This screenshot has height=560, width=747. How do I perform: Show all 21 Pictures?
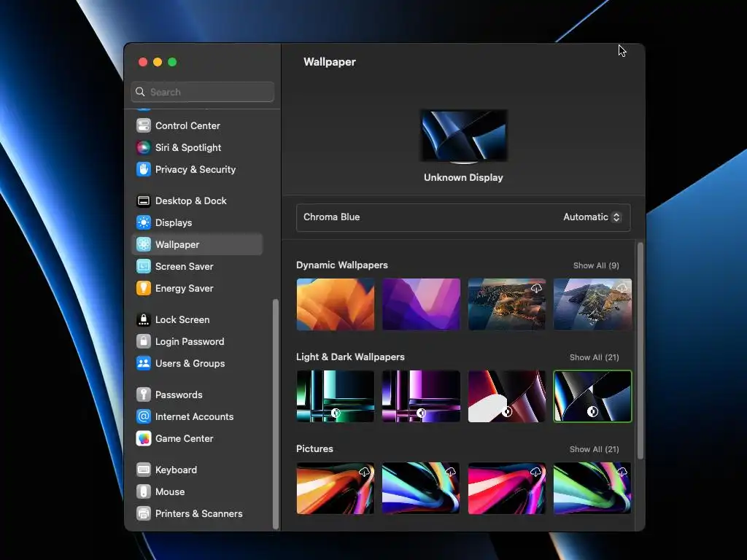tap(594, 449)
